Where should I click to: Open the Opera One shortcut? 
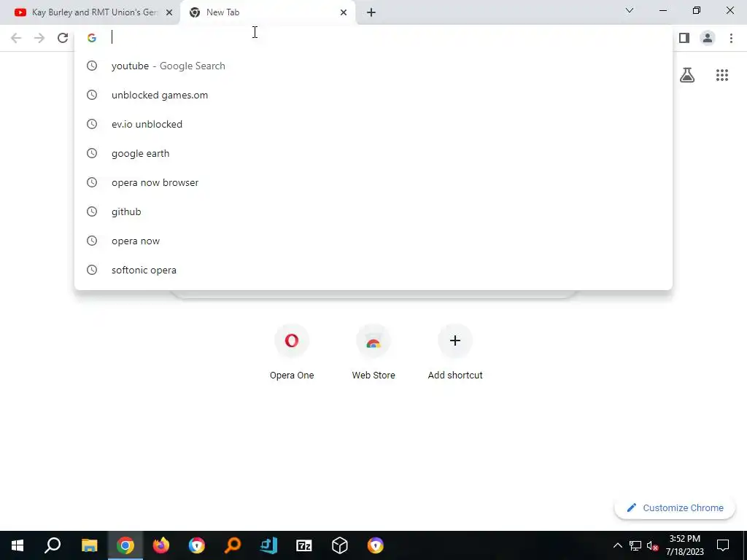click(x=292, y=353)
